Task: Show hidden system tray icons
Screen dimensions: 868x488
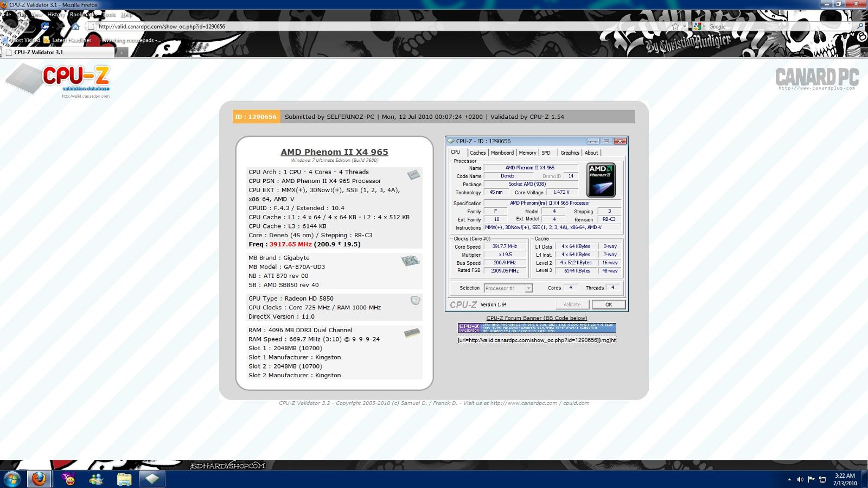Action: coord(789,480)
